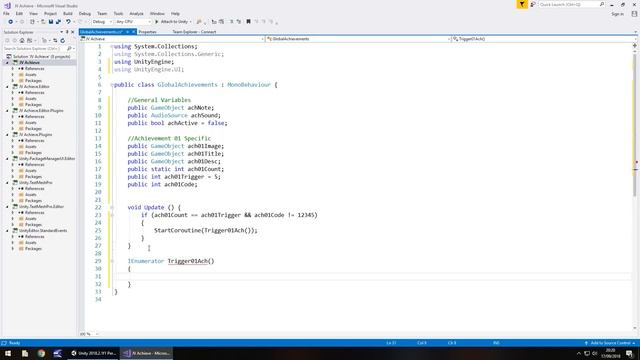Open File Explorer from the taskbar
This screenshot has width=640, height=360.
point(25,353)
